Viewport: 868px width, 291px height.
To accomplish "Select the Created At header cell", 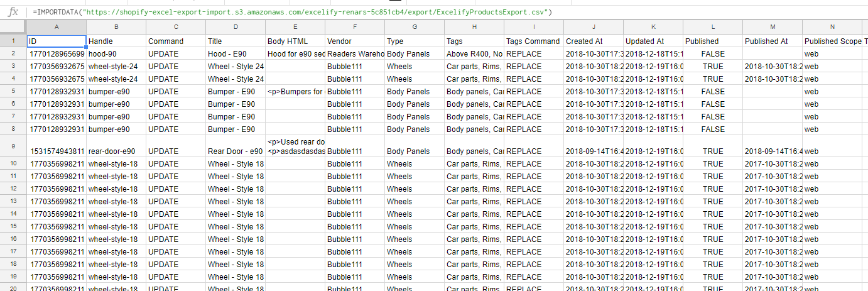I will 593,41.
